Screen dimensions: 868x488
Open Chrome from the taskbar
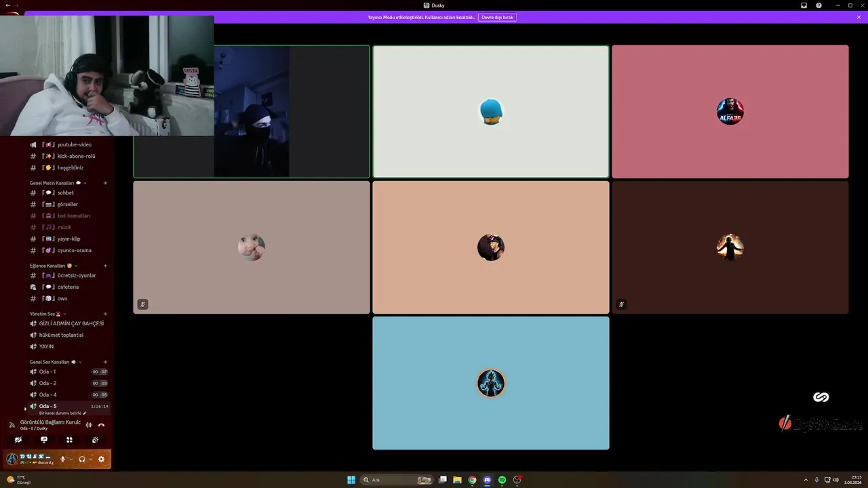click(472, 480)
